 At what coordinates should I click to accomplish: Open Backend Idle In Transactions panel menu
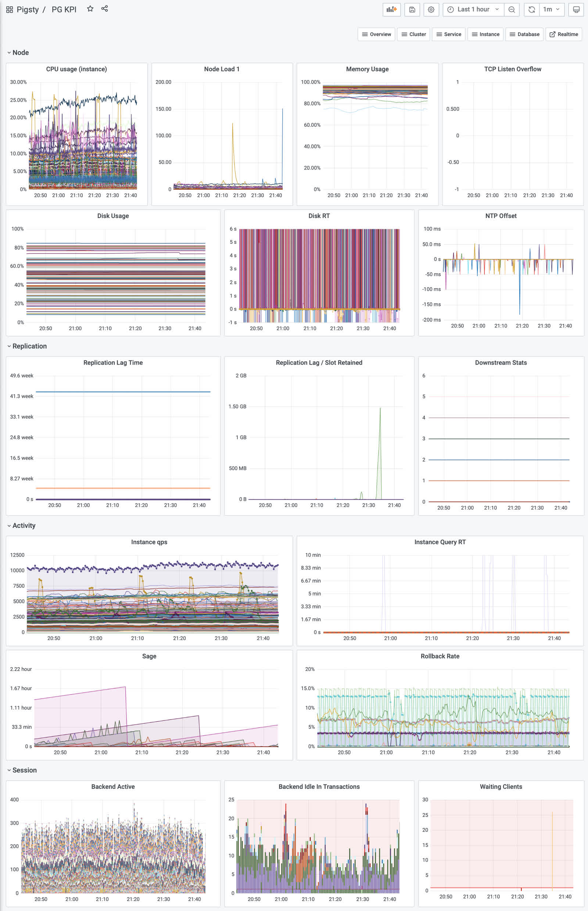319,787
